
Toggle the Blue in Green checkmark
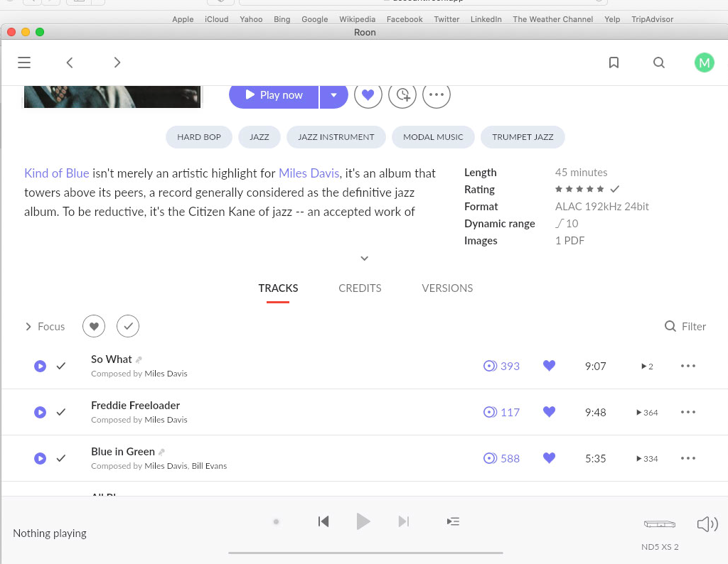[61, 458]
